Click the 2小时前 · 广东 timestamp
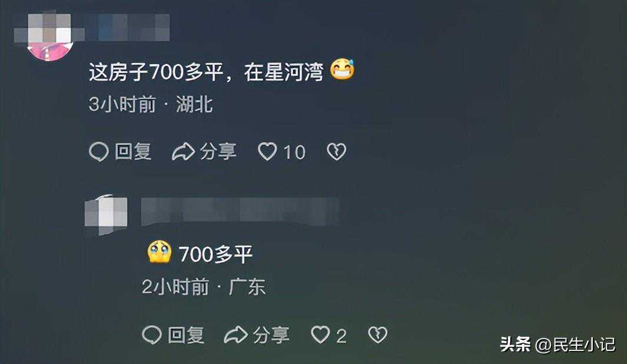 coord(203,287)
